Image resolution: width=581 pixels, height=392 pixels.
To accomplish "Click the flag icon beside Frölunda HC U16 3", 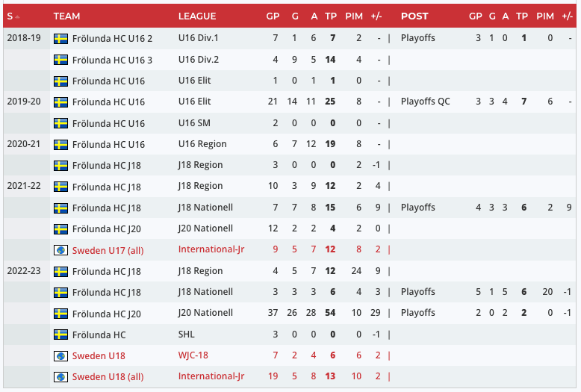I will [60, 60].
